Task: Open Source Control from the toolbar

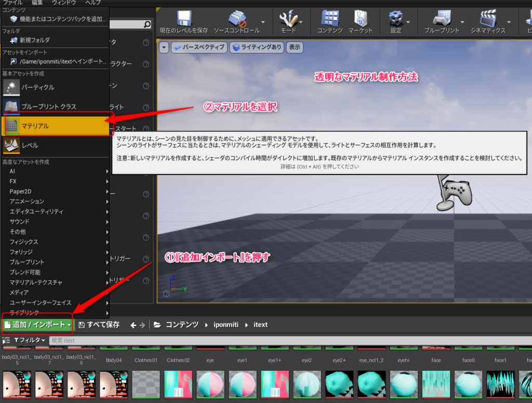Action: tap(236, 19)
